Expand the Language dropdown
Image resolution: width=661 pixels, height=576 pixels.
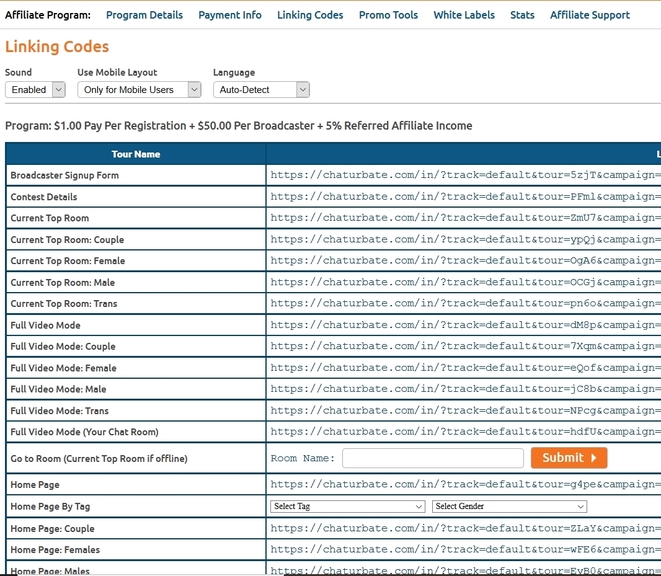click(x=261, y=89)
